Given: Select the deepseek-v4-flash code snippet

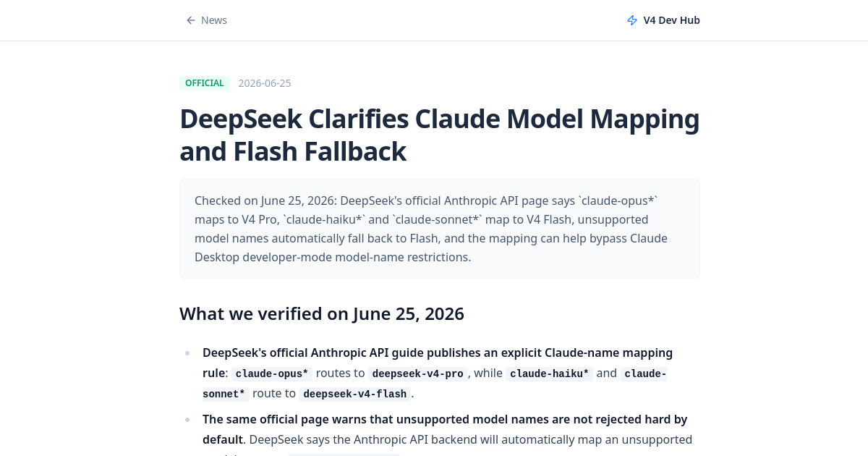Looking at the screenshot, I should (355, 394).
